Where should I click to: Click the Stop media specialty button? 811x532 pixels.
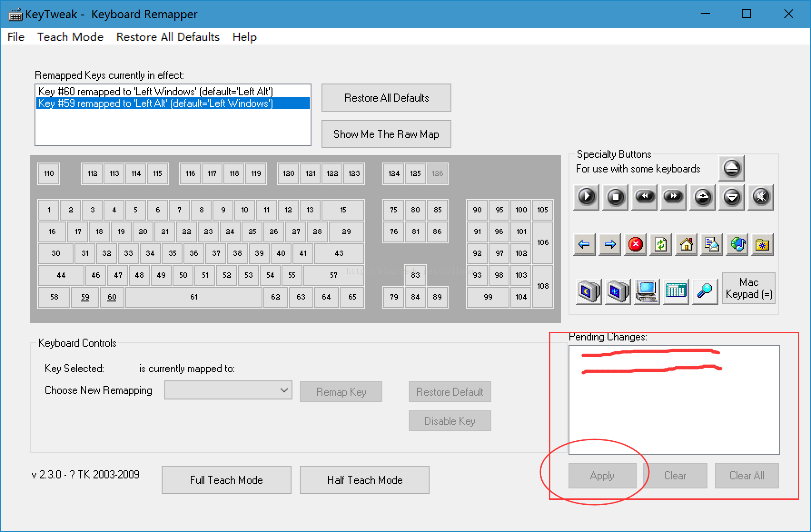tap(615, 197)
